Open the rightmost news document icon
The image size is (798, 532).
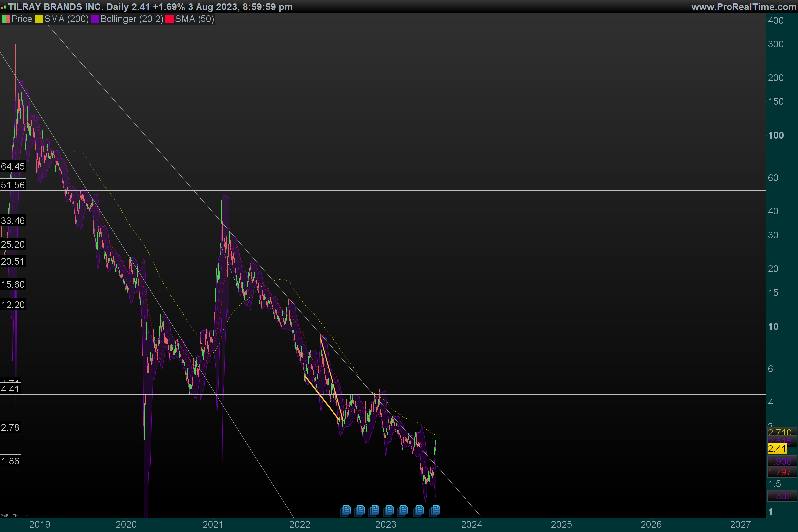click(435, 510)
